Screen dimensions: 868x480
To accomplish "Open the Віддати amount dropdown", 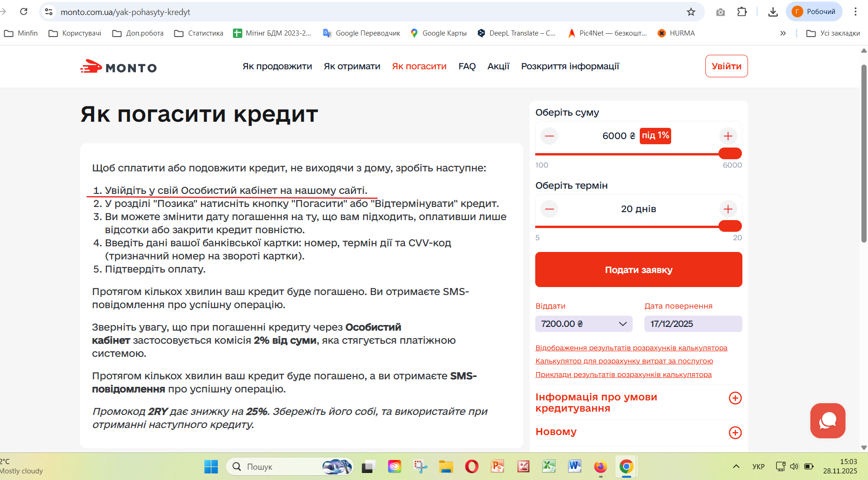I will tap(584, 324).
